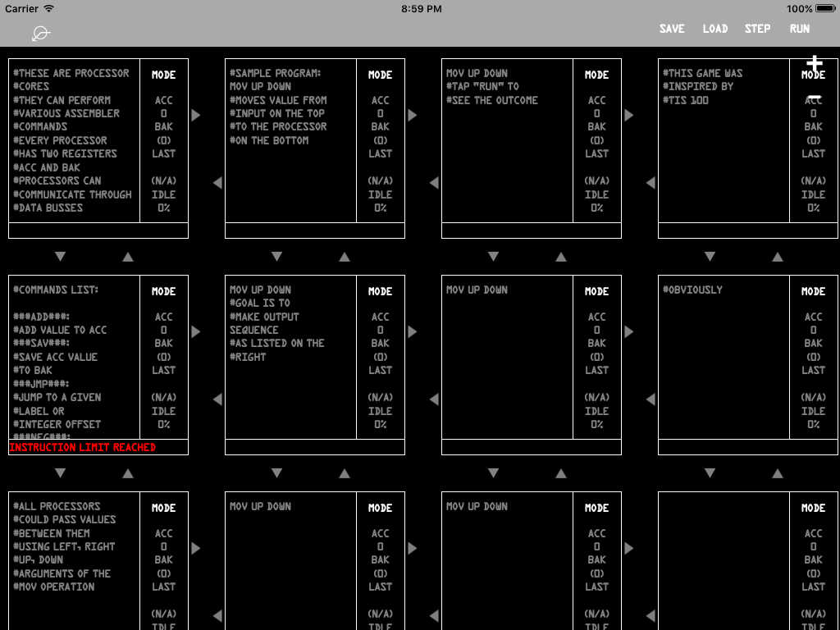The width and height of the screenshot is (840, 630).
Task: Edit code area of '#SAMPLE PROGRAM:' core
Action: pyautogui.click(x=291, y=140)
